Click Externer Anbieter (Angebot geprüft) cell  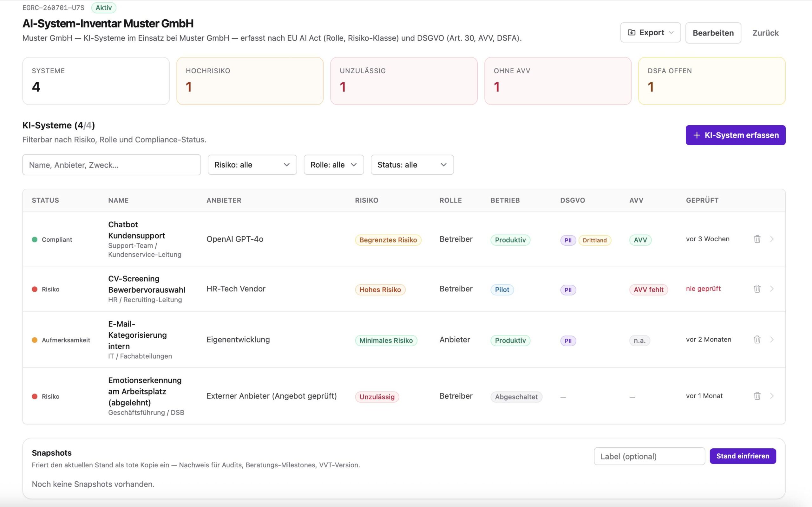click(272, 396)
